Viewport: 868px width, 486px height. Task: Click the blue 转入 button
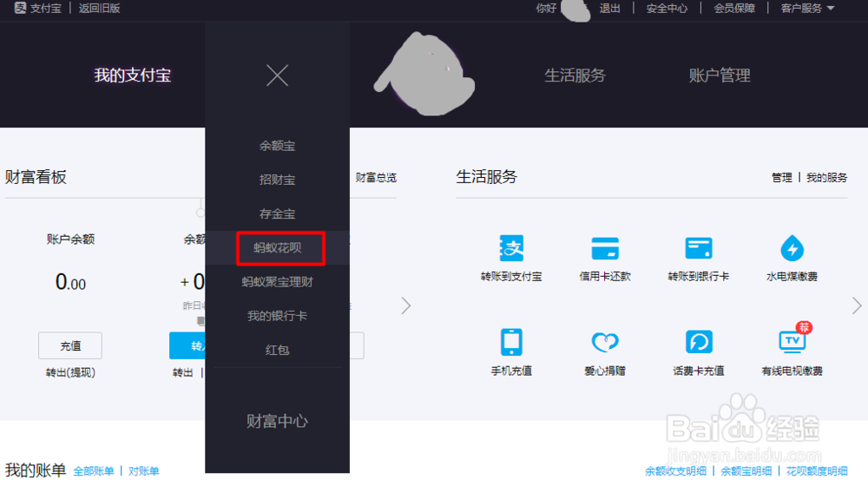pyautogui.click(x=187, y=346)
